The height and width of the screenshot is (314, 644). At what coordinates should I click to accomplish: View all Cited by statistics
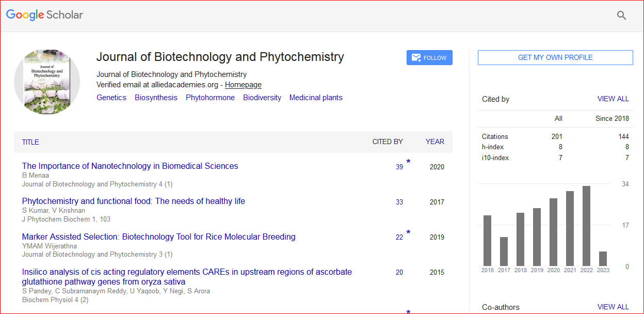click(613, 99)
